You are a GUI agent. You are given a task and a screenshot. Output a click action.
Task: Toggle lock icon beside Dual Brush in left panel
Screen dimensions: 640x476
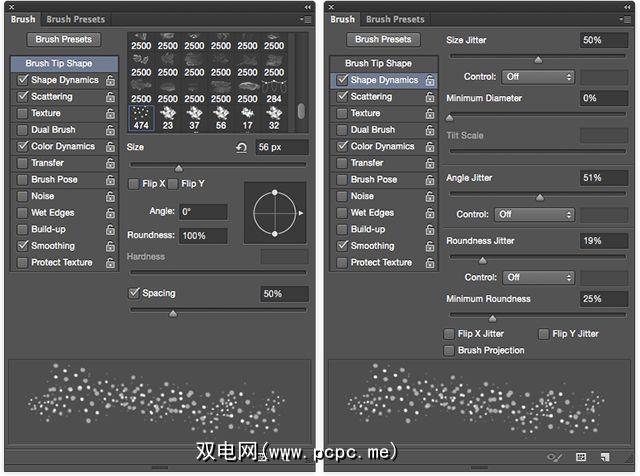point(110,130)
